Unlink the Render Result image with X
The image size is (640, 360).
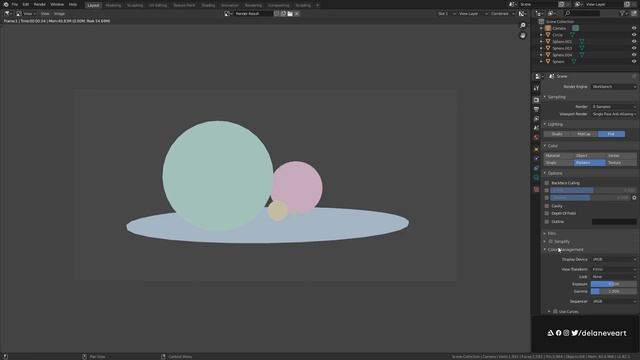(297, 14)
